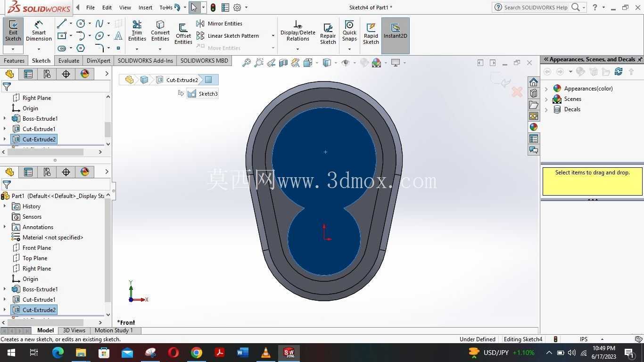Choose the Sketch Fillet tool
This screenshot has height=362, width=644.
tap(99, 48)
